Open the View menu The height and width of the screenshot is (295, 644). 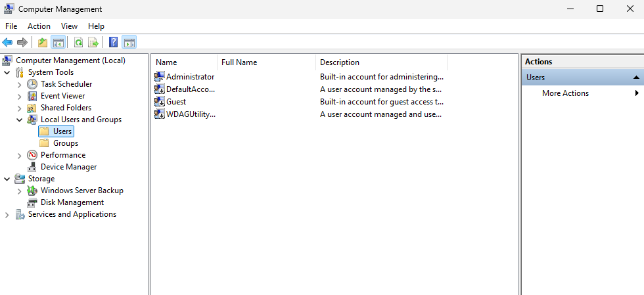tap(69, 26)
